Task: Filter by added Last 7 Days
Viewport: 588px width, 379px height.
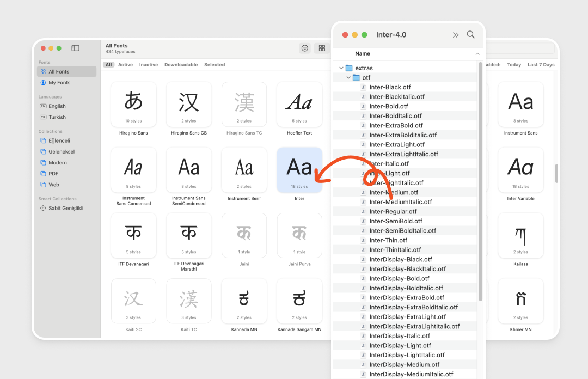Action: point(541,65)
